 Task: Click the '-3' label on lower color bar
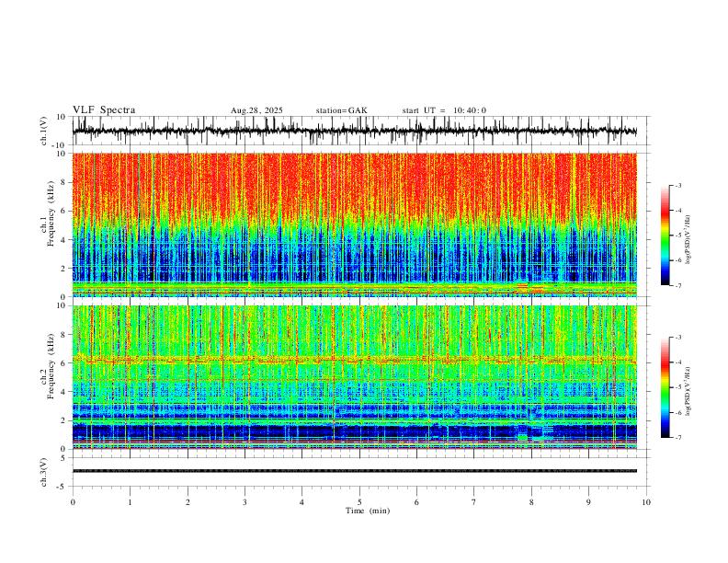(x=678, y=338)
